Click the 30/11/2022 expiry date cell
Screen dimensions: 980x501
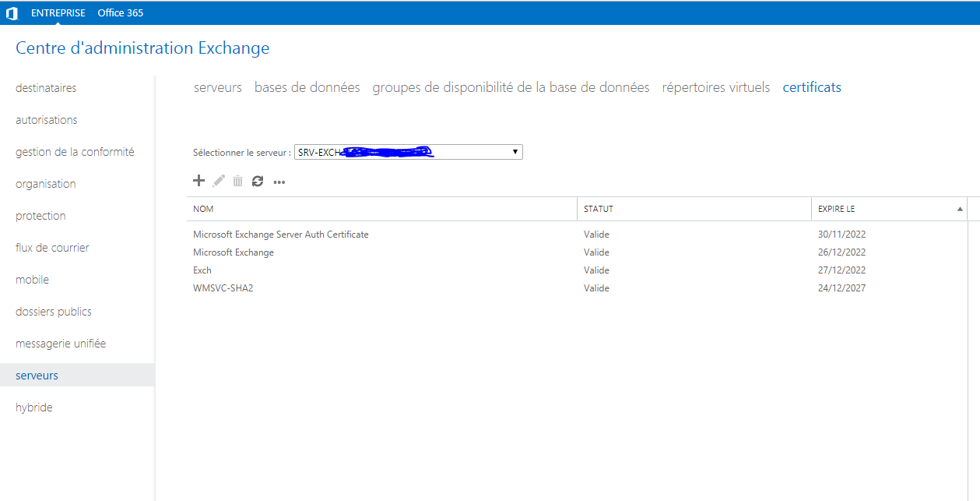[841, 234]
